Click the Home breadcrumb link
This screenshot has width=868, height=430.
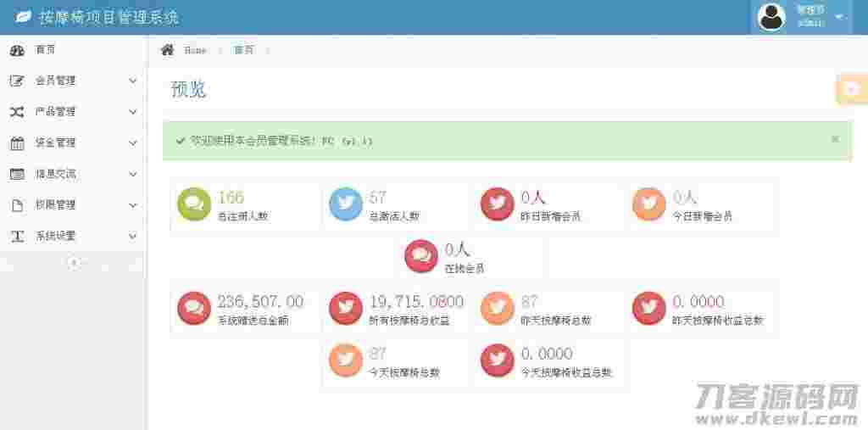point(195,50)
